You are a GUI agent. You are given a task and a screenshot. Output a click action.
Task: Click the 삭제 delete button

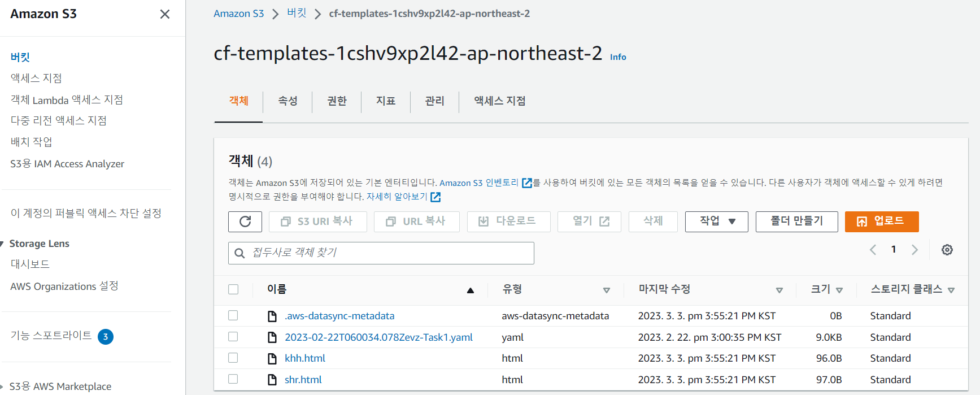pos(653,222)
